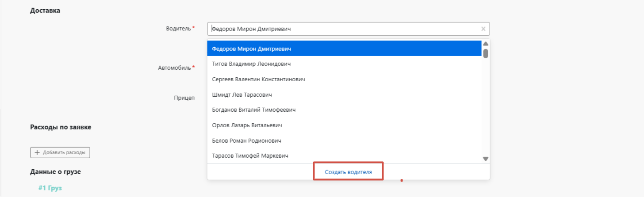This screenshot has height=197, width=644.
Task: Select driver Федоров Мирон Дмитриевич from list
Action: [251, 49]
